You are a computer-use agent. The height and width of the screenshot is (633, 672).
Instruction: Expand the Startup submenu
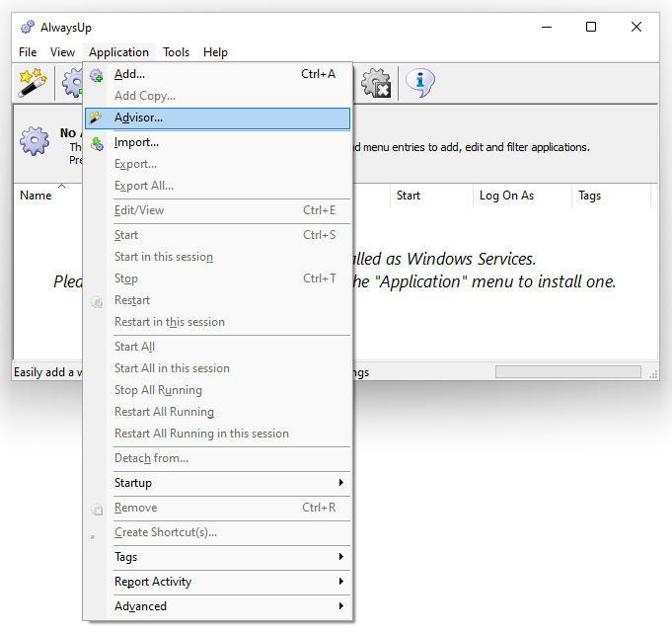click(x=218, y=483)
